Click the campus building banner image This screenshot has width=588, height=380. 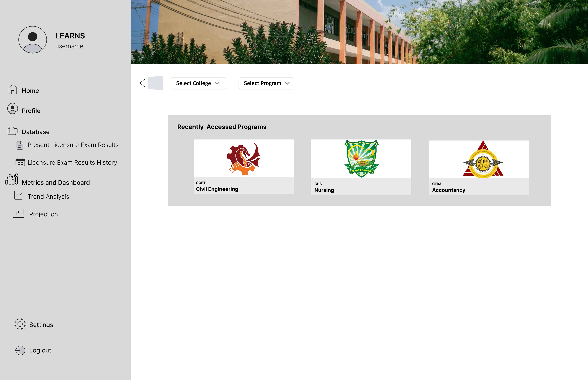pos(359,32)
